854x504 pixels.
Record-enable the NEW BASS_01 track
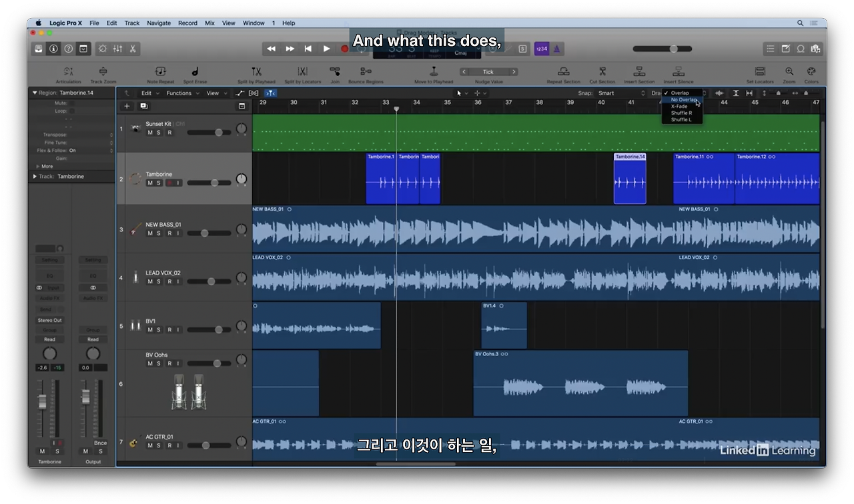(169, 233)
